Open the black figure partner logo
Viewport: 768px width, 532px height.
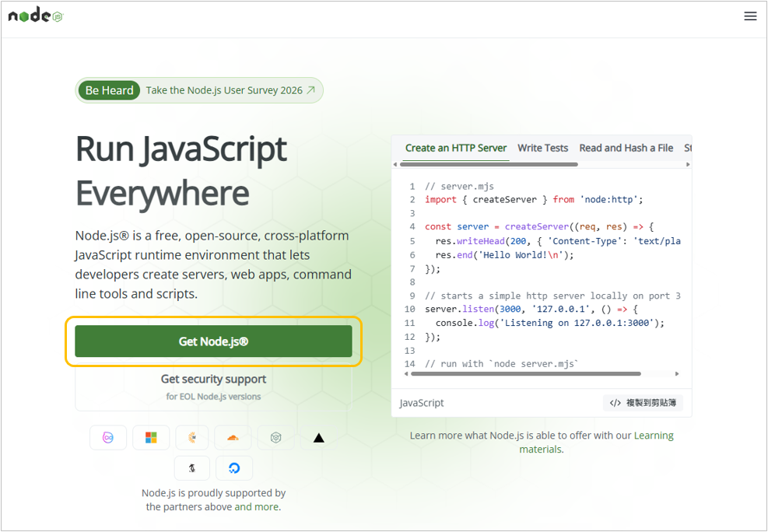(x=192, y=468)
